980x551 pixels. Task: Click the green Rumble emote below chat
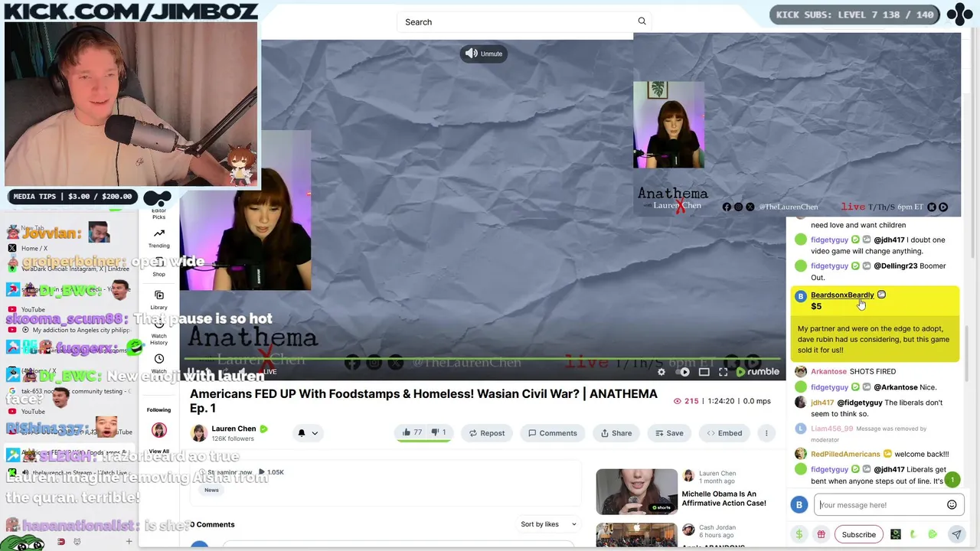point(933,534)
